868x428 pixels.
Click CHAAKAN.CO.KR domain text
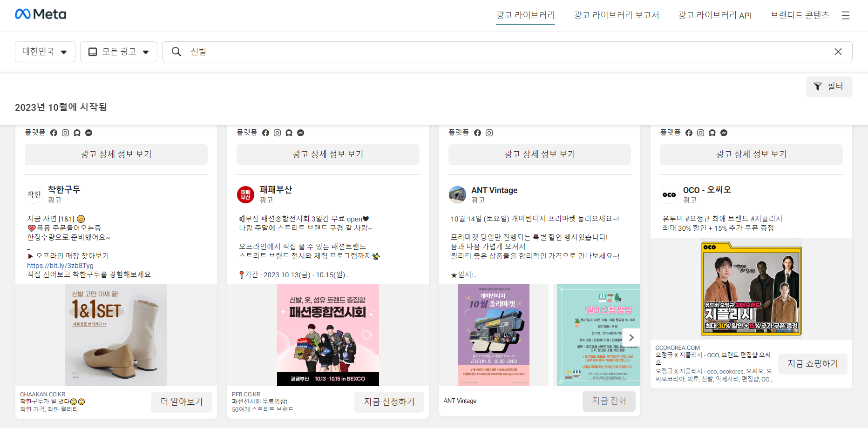[42, 395]
